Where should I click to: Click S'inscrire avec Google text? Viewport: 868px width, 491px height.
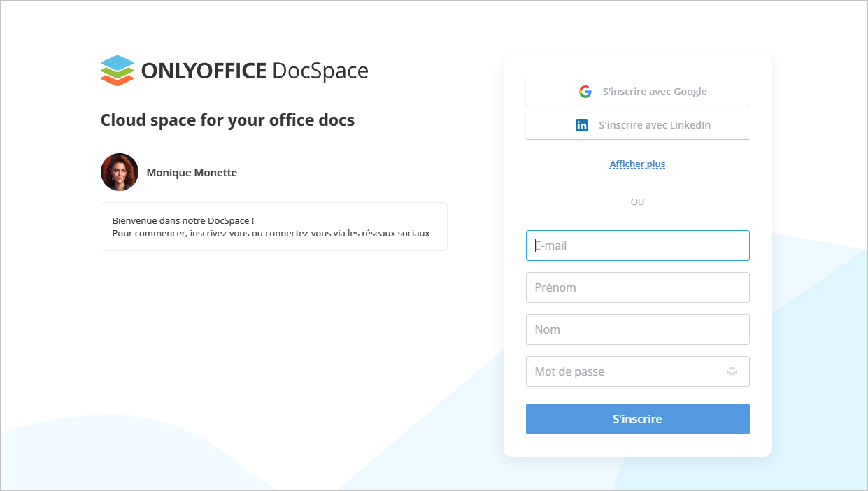pyautogui.click(x=655, y=92)
